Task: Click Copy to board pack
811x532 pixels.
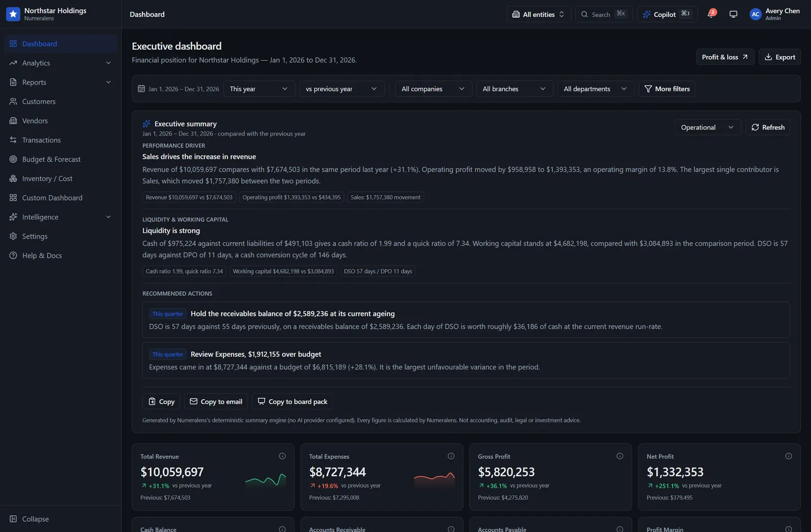Action: (292, 401)
